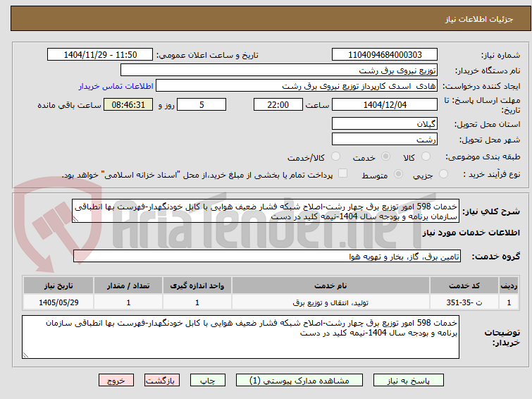The height and width of the screenshot is (399, 532).
Task: Click the resize grip of توضیحات خریدار box
Action: point(25,355)
